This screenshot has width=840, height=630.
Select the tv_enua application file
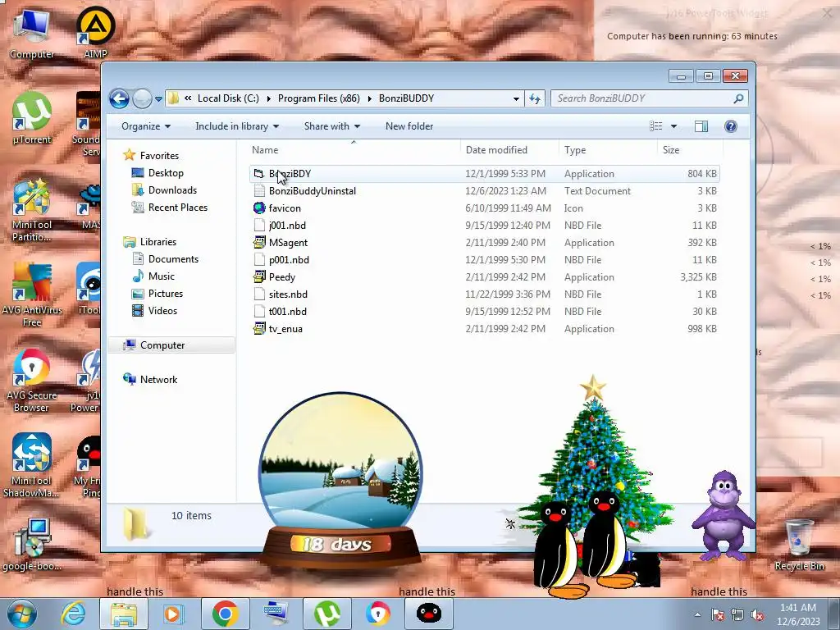[x=484, y=328]
